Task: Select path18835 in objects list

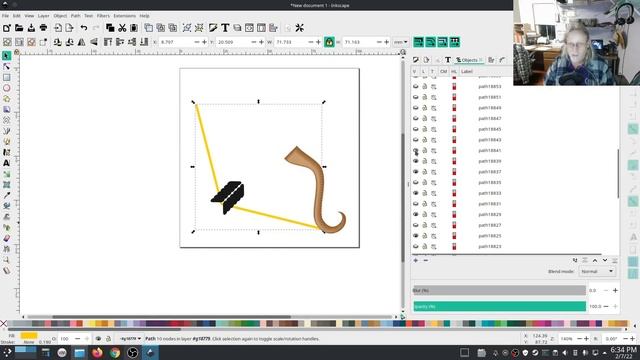Action: 489,182
